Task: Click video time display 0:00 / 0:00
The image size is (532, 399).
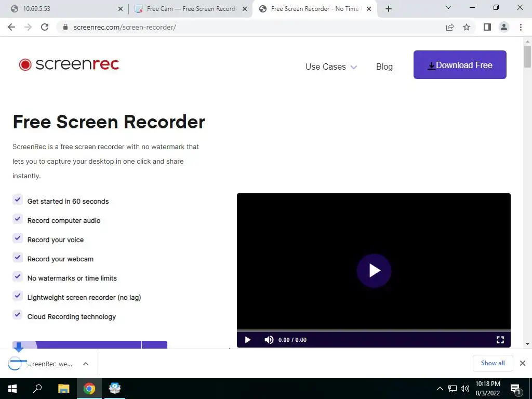Action: coord(292,340)
